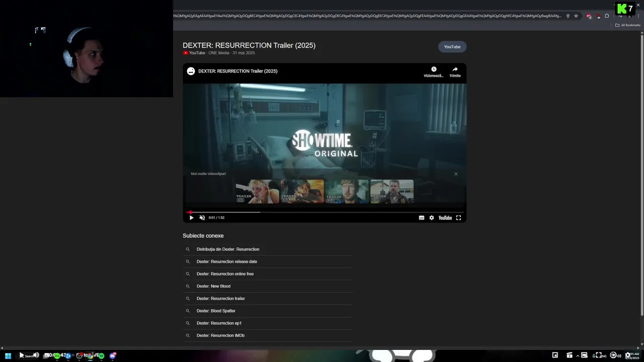
Task: Open Discord from the taskbar
Action: click(113, 355)
